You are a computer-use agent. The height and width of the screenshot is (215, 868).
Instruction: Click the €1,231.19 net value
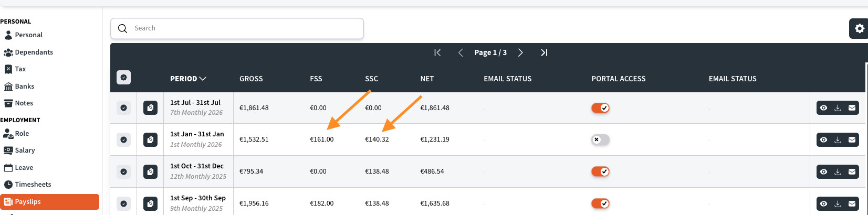pyautogui.click(x=435, y=139)
